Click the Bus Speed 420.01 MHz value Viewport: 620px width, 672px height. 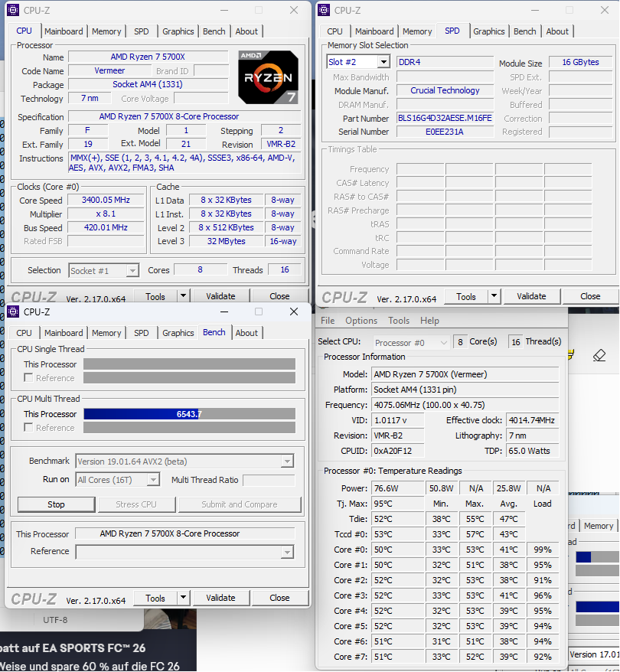click(106, 227)
